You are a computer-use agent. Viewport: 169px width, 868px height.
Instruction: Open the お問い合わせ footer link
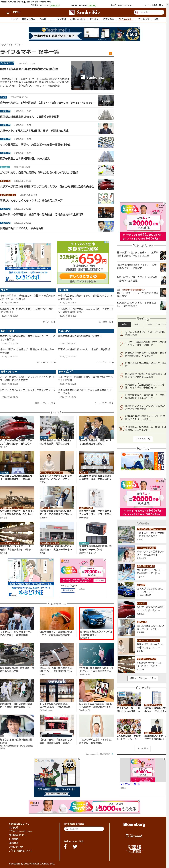pyautogui.click(x=16, y=847)
